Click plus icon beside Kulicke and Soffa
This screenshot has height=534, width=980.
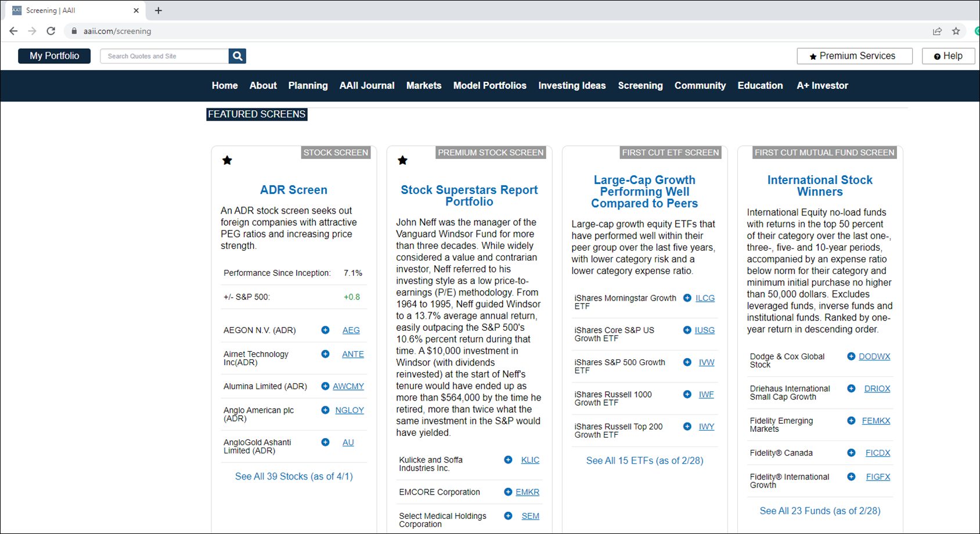[508, 460]
